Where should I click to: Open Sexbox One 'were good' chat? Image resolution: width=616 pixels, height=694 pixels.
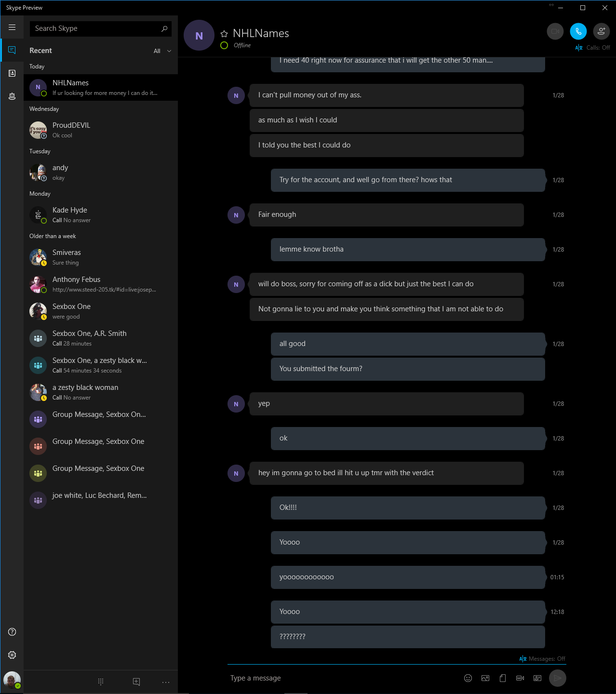click(x=101, y=311)
